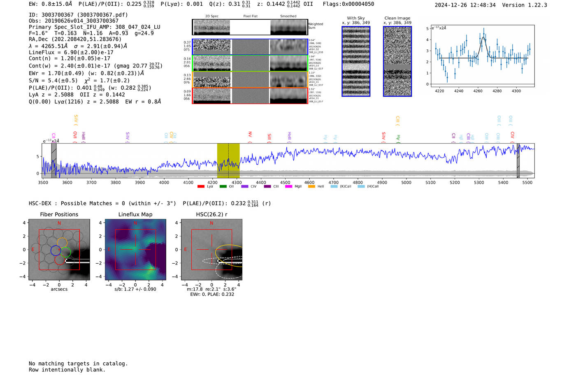Click the Gaussian fit peak near 4265 Å
Image resolution: width=576 pixels, height=392 pixels.
point(483,37)
